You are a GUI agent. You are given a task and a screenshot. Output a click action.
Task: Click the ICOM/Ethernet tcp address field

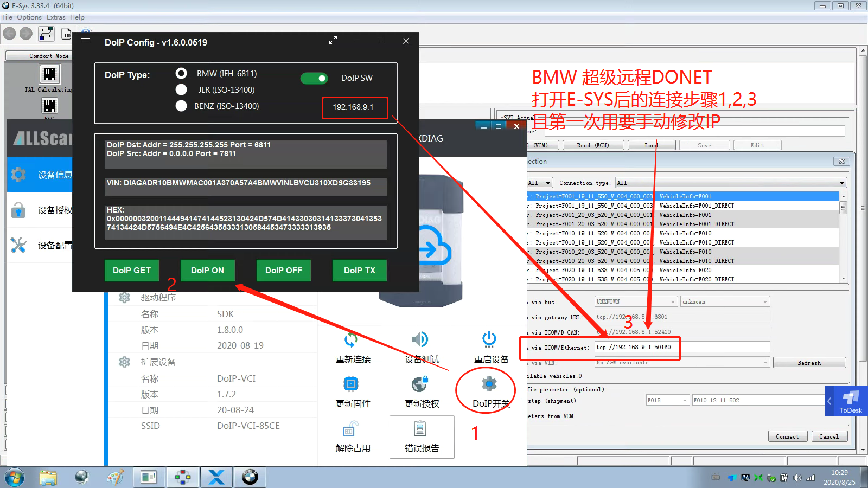point(682,347)
